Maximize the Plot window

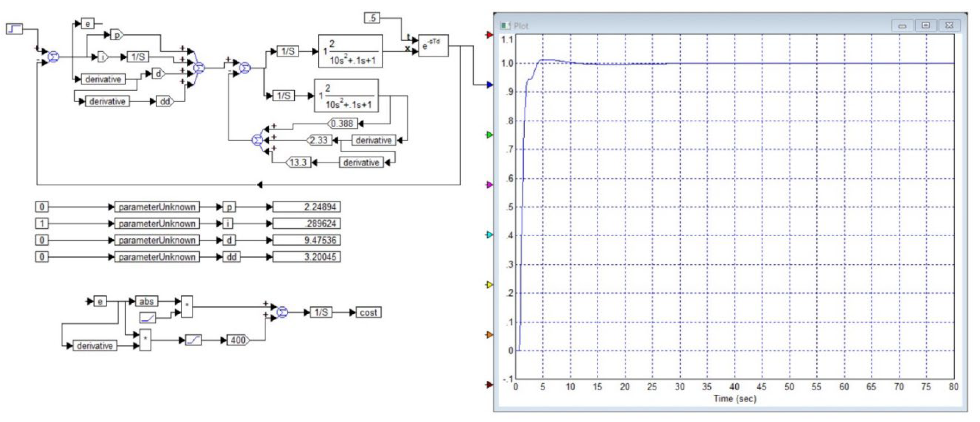tap(926, 25)
